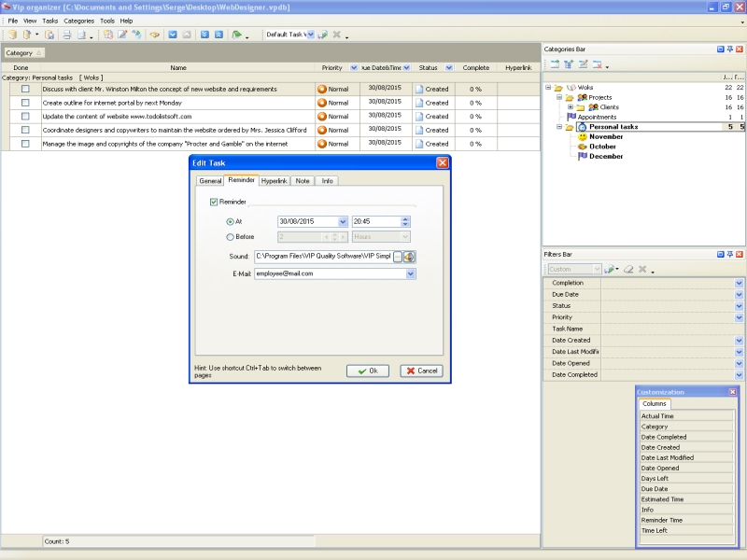
Task: Switch to the Hyperlink tab
Action: [274, 181]
